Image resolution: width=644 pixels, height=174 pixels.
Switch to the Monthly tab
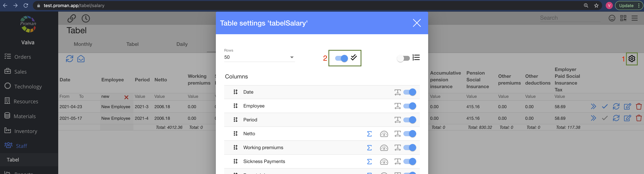coord(83,44)
